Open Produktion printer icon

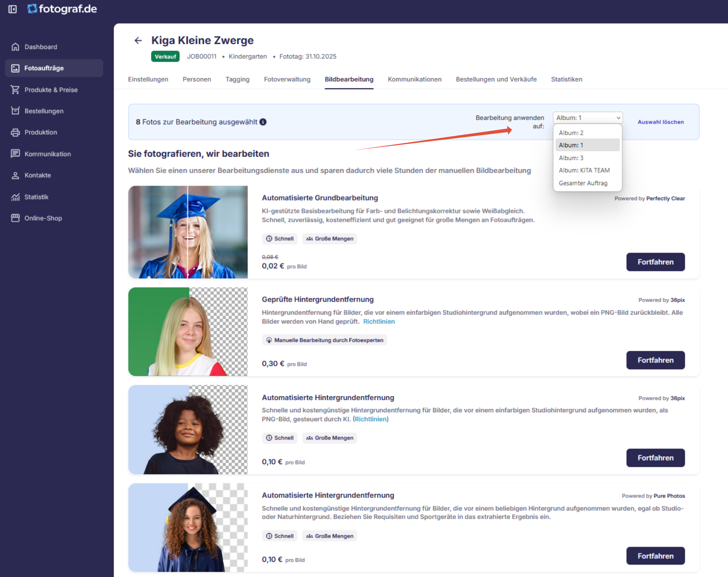point(15,132)
